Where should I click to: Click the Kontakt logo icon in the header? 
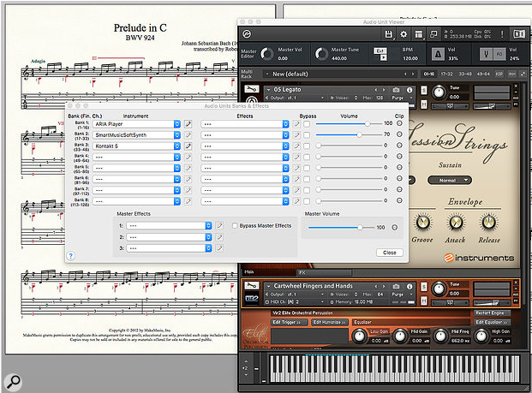pyautogui.click(x=247, y=34)
